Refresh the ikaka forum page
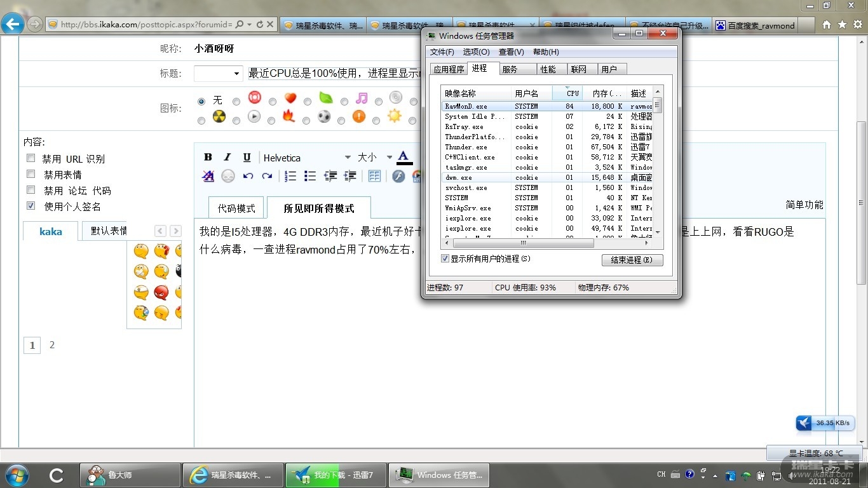The image size is (868, 488). tap(259, 25)
